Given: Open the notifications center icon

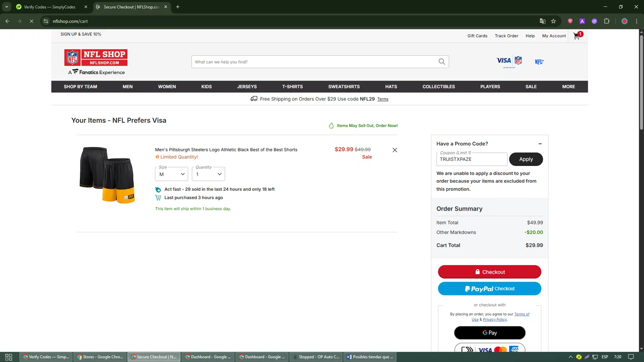Looking at the screenshot, I should point(631,357).
